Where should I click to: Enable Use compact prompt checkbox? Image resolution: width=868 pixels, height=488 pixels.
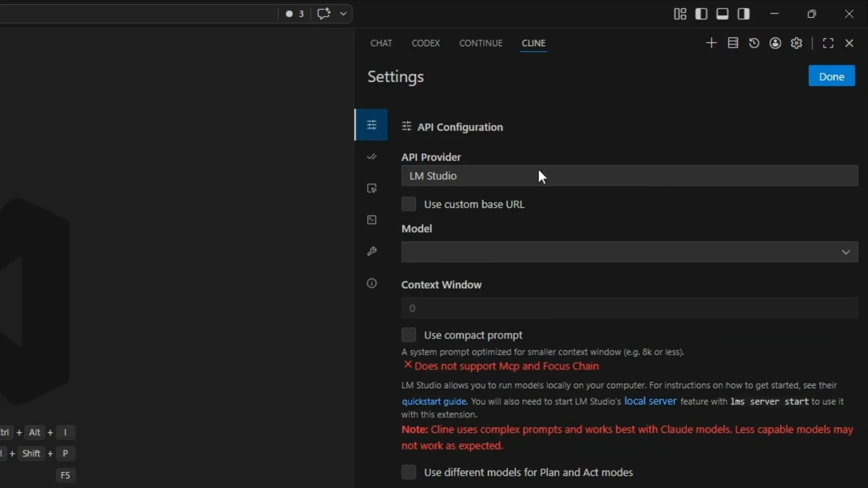coord(409,335)
